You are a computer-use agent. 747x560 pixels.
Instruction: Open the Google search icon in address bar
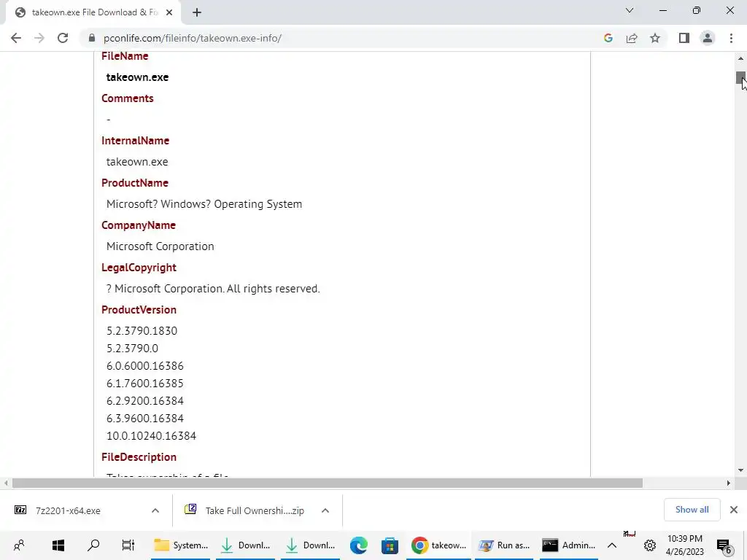pos(608,38)
